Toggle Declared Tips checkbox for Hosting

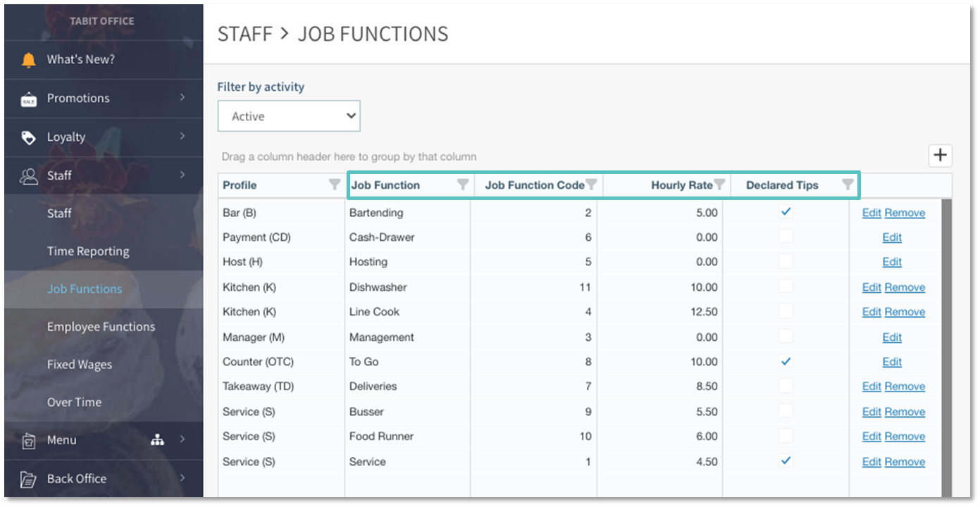click(786, 261)
